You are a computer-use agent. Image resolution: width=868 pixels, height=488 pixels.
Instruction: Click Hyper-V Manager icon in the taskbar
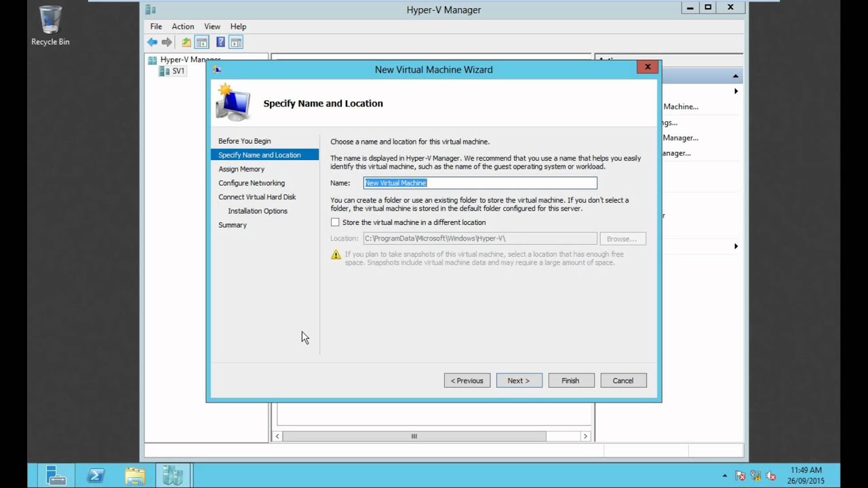[173, 476]
